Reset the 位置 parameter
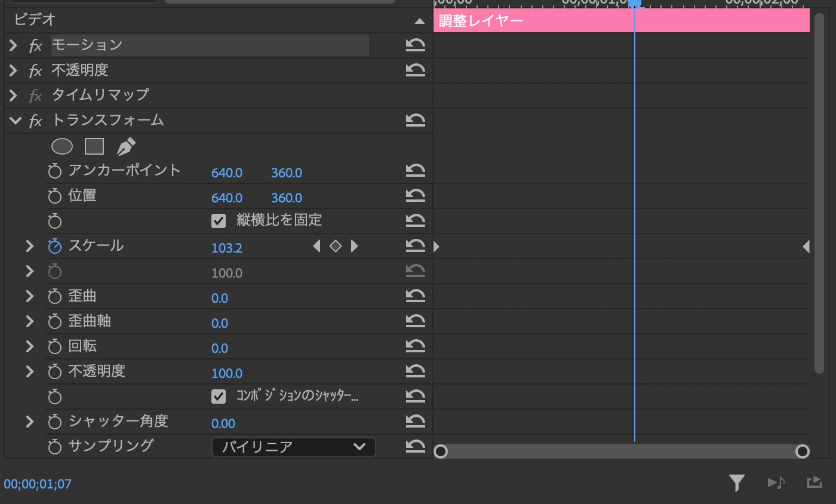This screenshot has width=836, height=504. pyautogui.click(x=415, y=196)
